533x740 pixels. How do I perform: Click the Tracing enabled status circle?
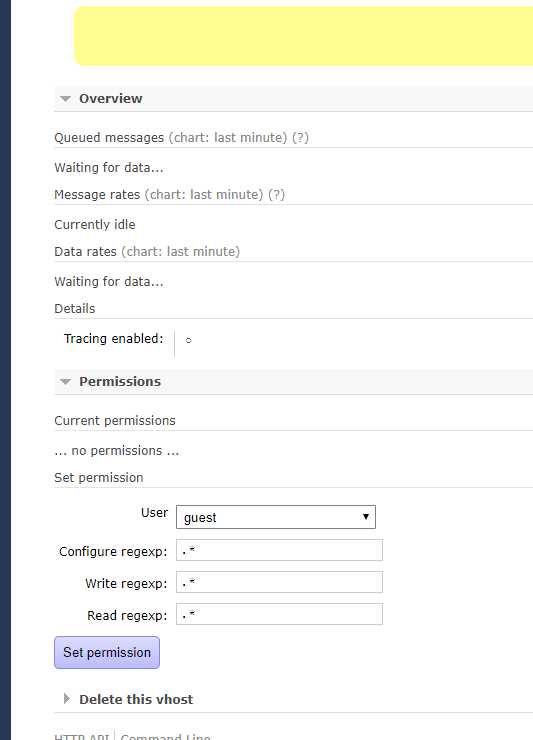point(188,340)
